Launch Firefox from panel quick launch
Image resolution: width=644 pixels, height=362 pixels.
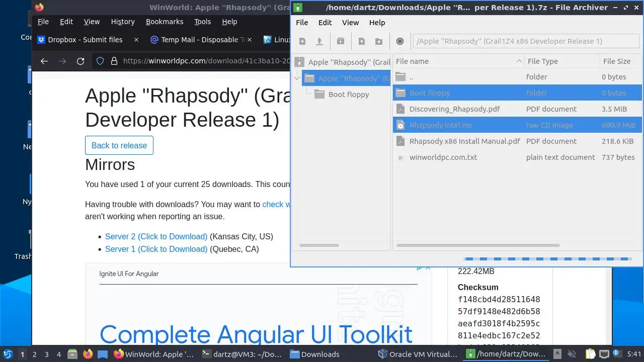tap(88, 354)
